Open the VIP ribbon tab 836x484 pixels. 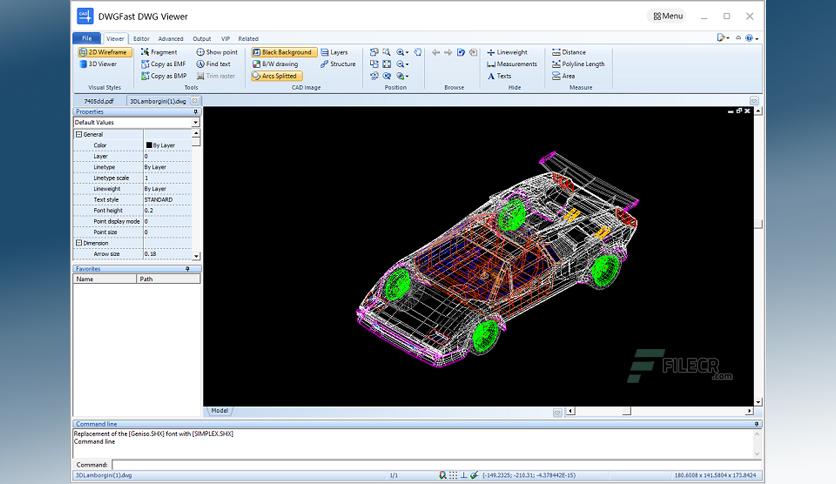pyautogui.click(x=226, y=38)
